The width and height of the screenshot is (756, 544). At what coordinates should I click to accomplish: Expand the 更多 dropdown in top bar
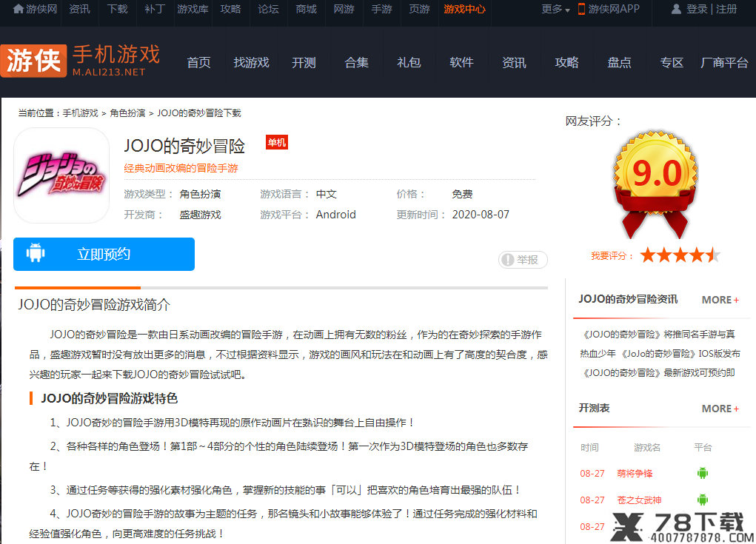555,9
